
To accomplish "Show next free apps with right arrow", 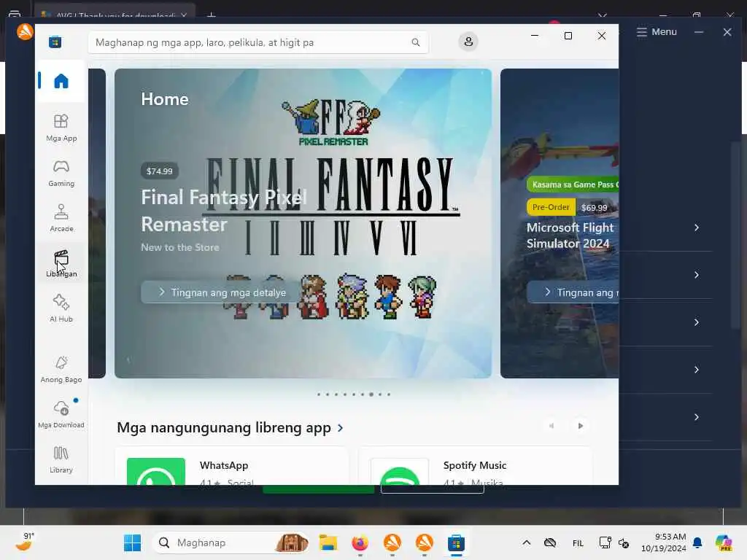I will [580, 426].
